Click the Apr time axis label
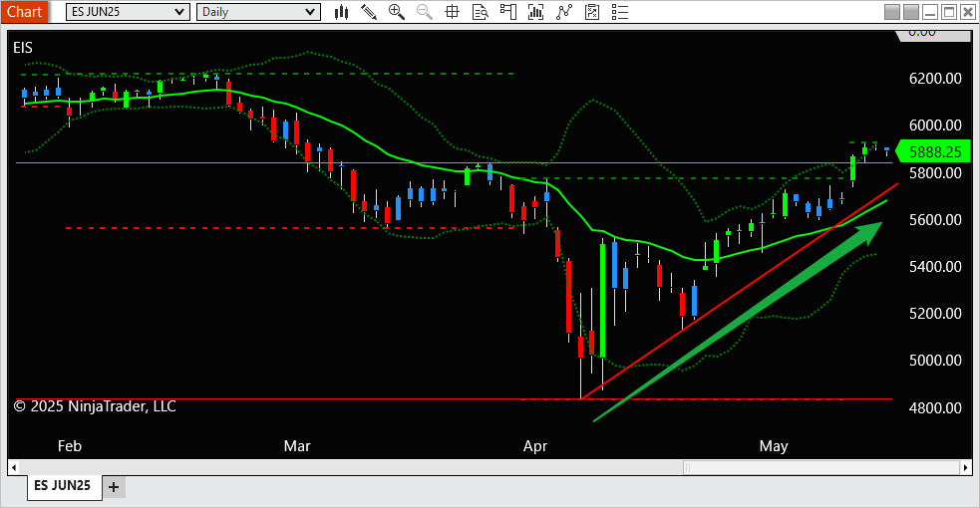Image resolution: width=980 pixels, height=508 pixels. (535, 446)
